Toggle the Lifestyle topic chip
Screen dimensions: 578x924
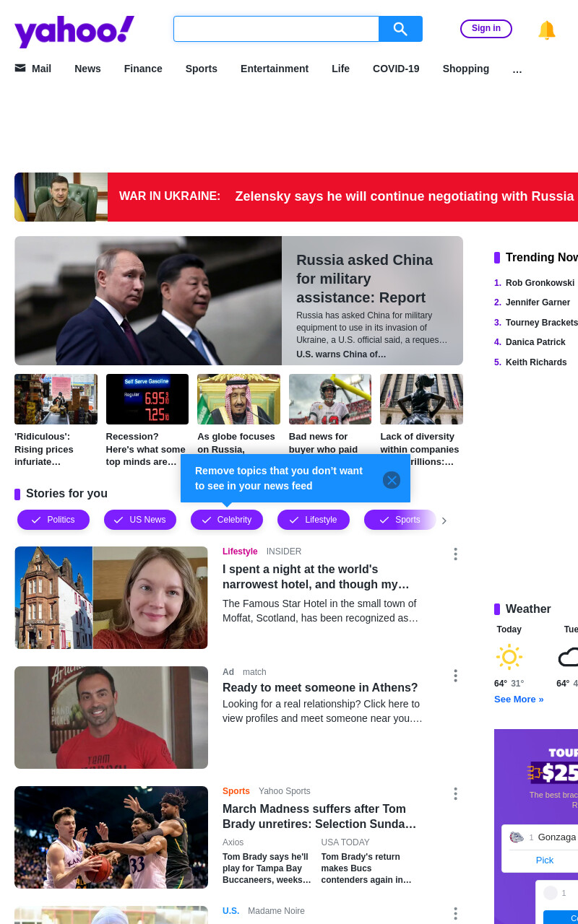click(x=314, y=520)
